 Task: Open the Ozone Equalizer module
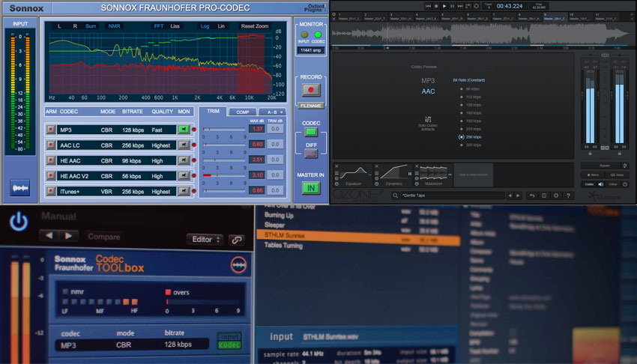pos(353,175)
